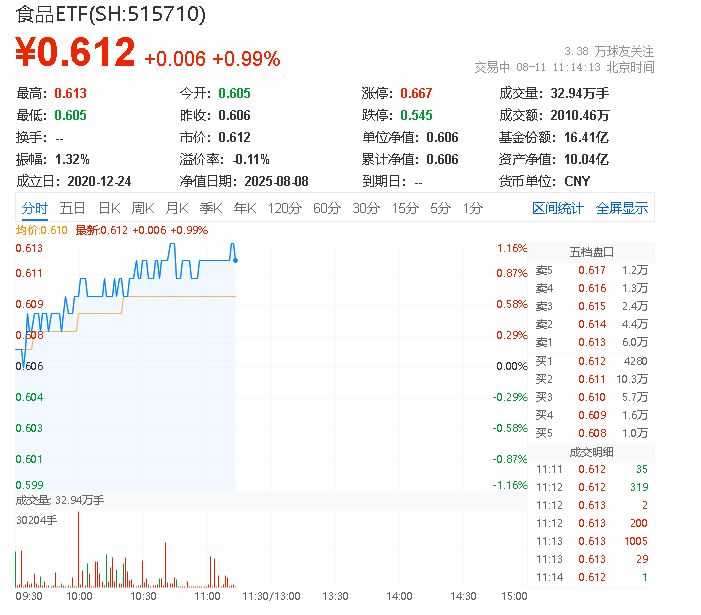Select the 卖1 row at 0.613

[591, 342]
